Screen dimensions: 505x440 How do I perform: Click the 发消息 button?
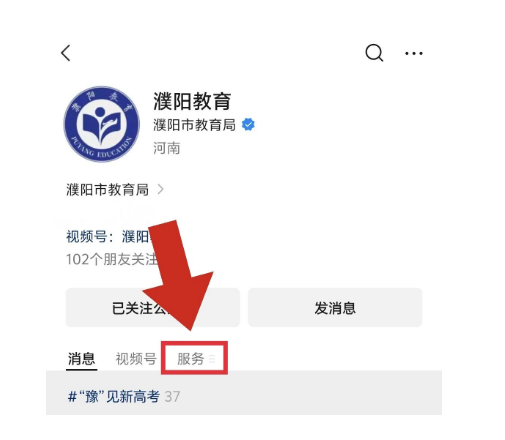(335, 307)
